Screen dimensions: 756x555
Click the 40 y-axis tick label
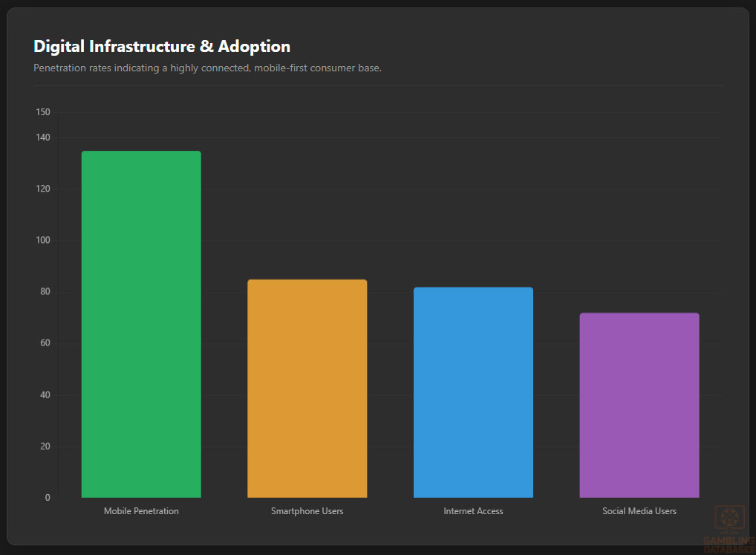pyautogui.click(x=45, y=395)
